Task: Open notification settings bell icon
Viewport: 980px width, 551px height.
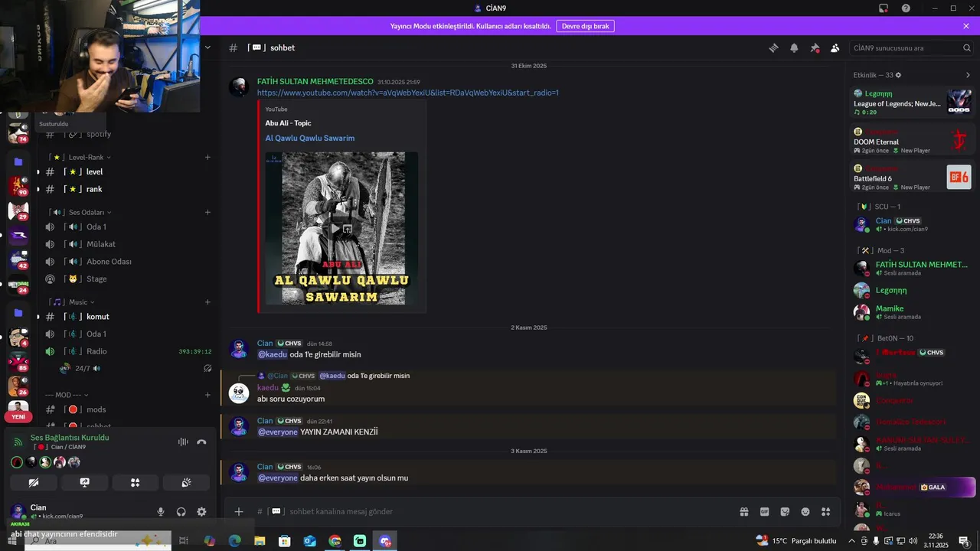Action: [x=794, y=47]
